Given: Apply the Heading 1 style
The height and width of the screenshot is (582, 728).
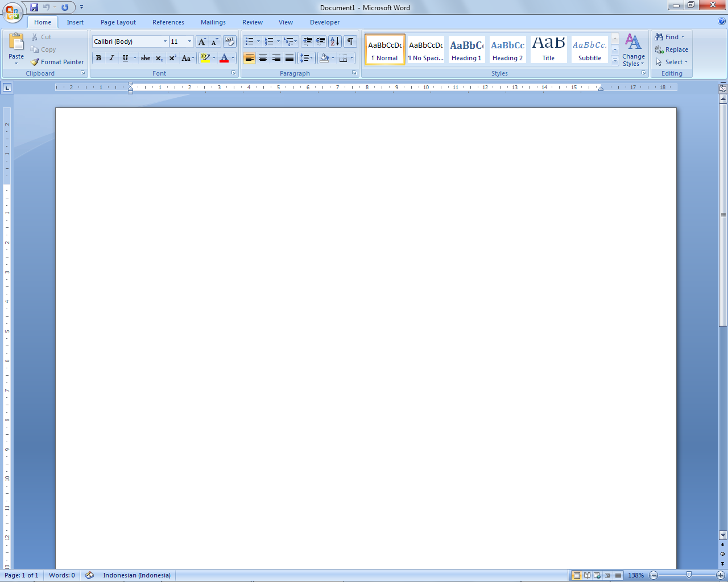Looking at the screenshot, I should pyautogui.click(x=466, y=49).
